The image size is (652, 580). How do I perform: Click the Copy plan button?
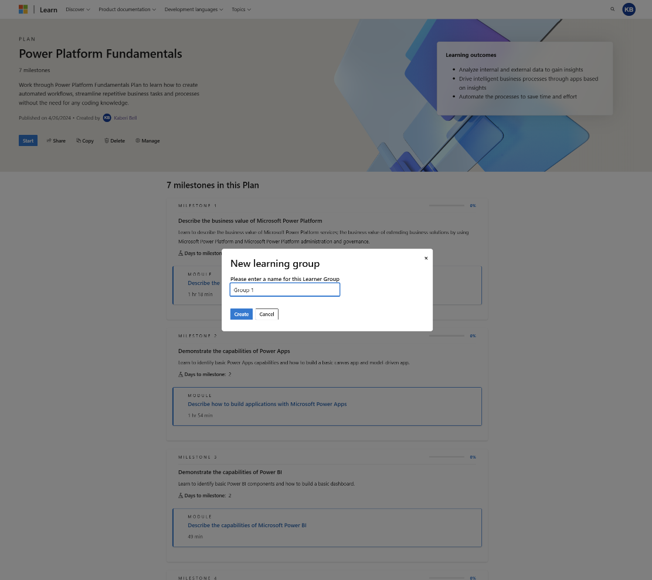coord(85,141)
